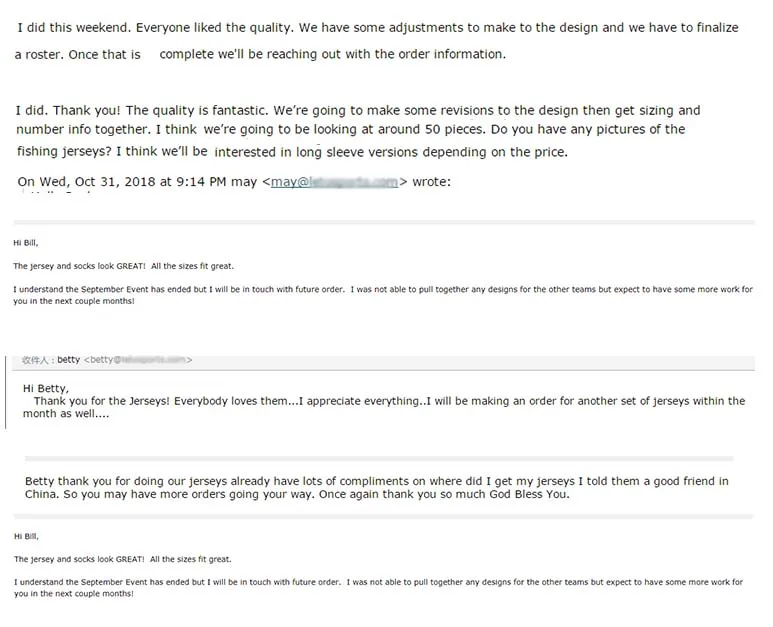Click the "fishing jerseys?" text
The height and width of the screenshot is (627, 773).
point(65,152)
